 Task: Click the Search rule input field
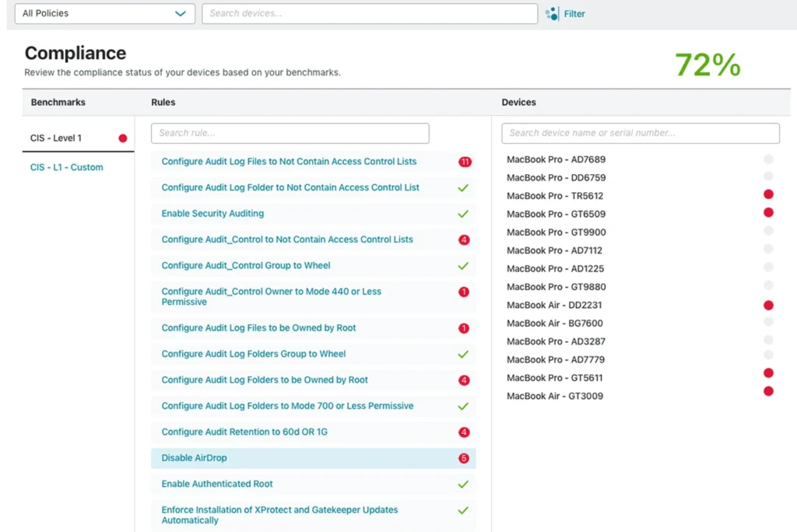[x=290, y=133]
